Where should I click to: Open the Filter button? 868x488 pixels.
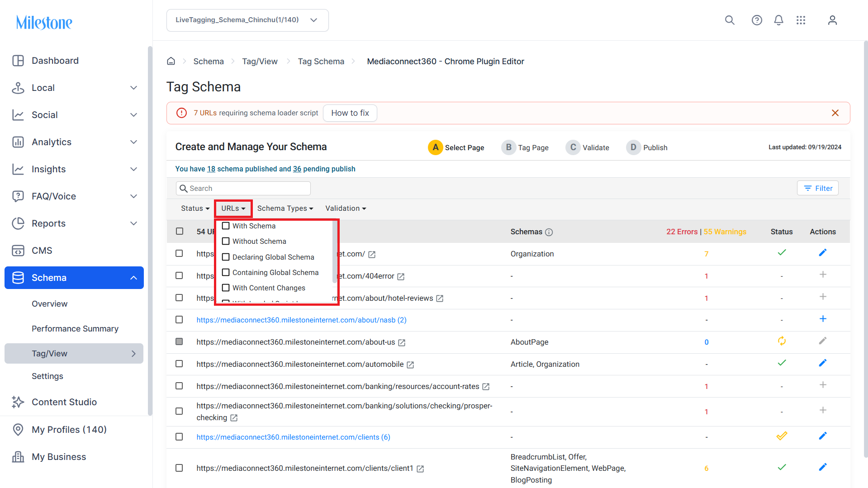tap(818, 188)
